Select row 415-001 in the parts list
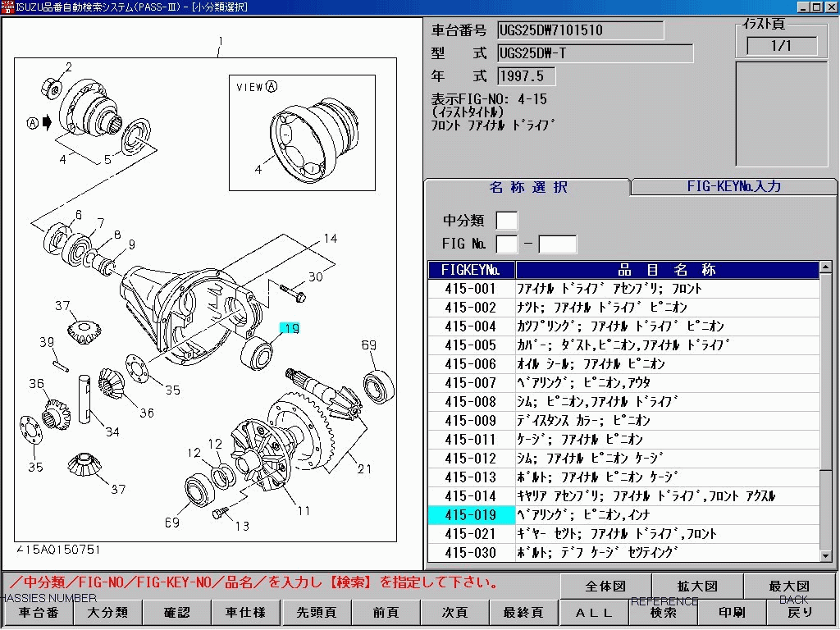Viewport: 840px width, 630px height. pyautogui.click(x=623, y=289)
